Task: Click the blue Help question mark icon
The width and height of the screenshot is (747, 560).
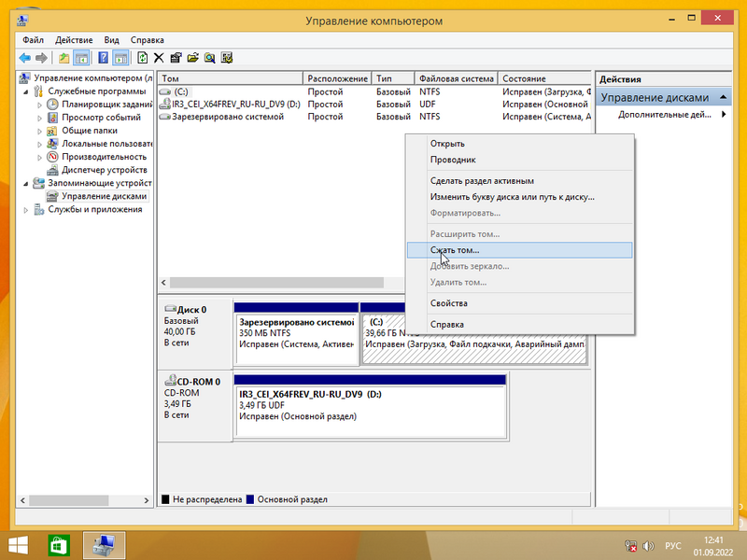Action: [103, 58]
